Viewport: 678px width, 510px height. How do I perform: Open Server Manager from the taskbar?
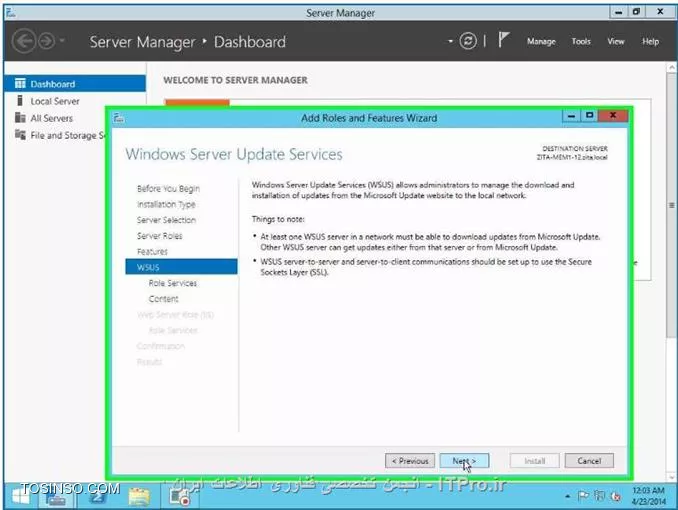(55, 496)
